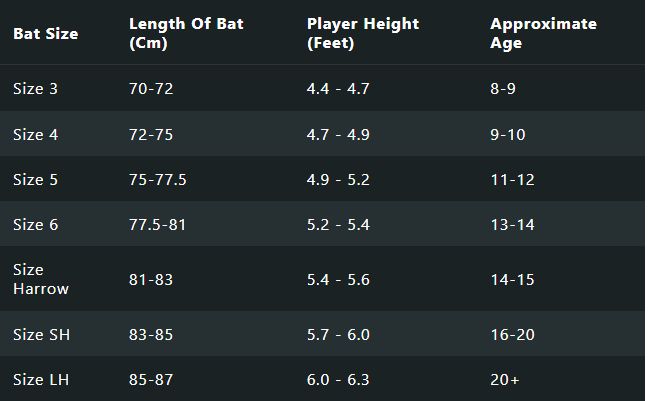Select the Size 5 row label

tap(35, 179)
